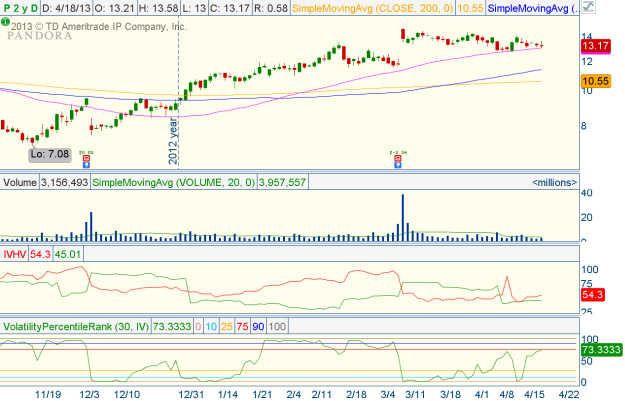Click the earnings event icon near 12/3
625x401 pixels.
click(86, 158)
